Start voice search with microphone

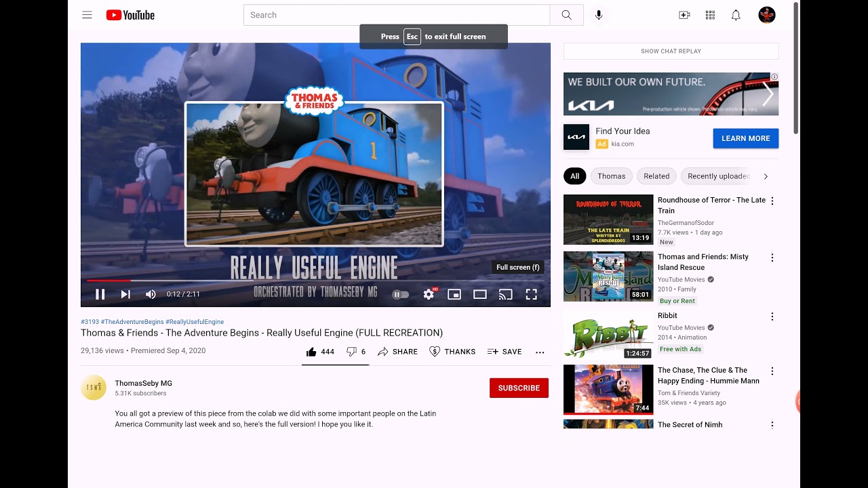pos(598,15)
